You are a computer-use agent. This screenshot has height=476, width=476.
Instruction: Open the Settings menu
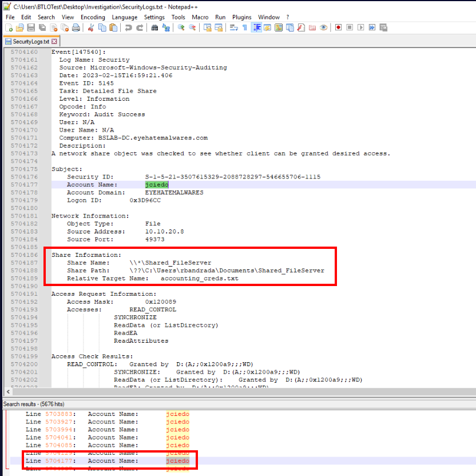click(x=154, y=17)
